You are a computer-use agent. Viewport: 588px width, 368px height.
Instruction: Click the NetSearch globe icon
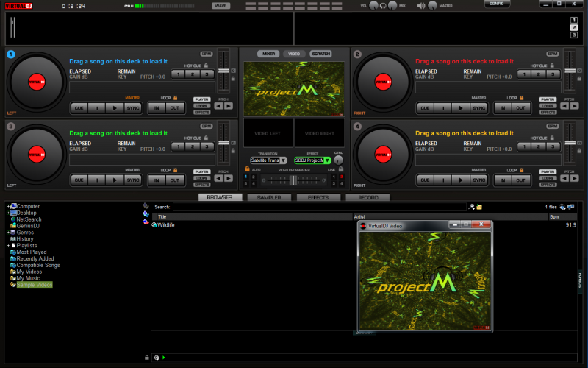[13, 219]
